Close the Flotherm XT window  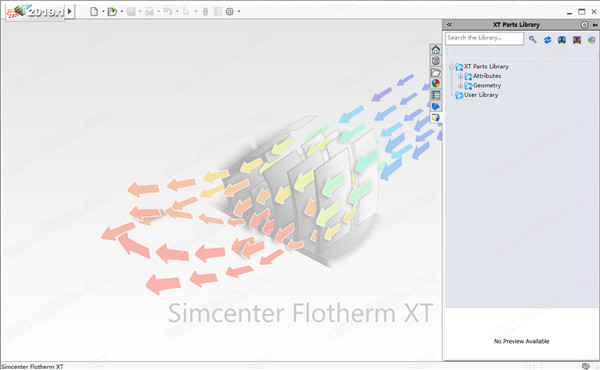pyautogui.click(x=594, y=12)
